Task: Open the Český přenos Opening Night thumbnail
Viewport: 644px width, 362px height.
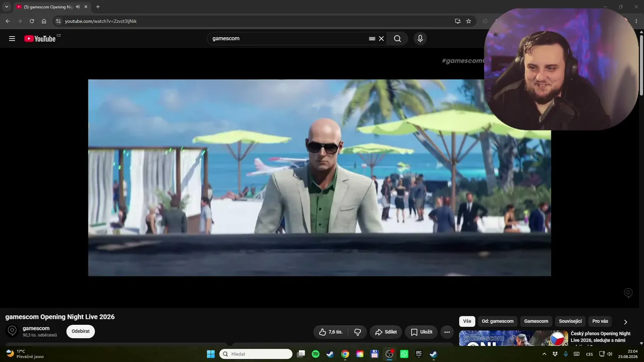Action: tap(513, 338)
